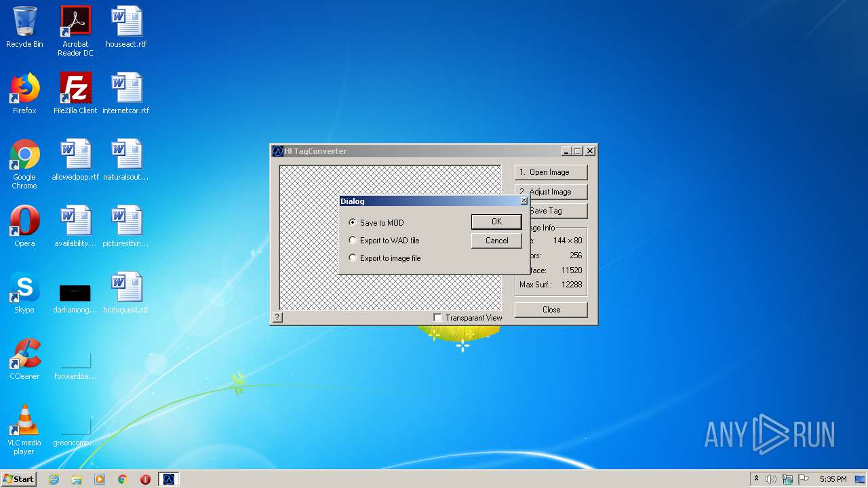The height and width of the screenshot is (488, 868).
Task: Open naturalsout... rtf desktop file
Action: coord(126,160)
